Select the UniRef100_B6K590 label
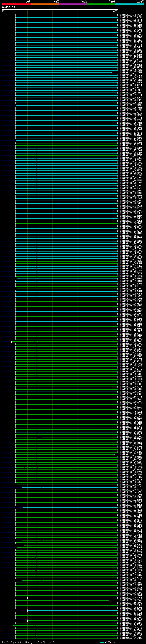The image size is (146, 644). pyautogui.click(x=131, y=472)
